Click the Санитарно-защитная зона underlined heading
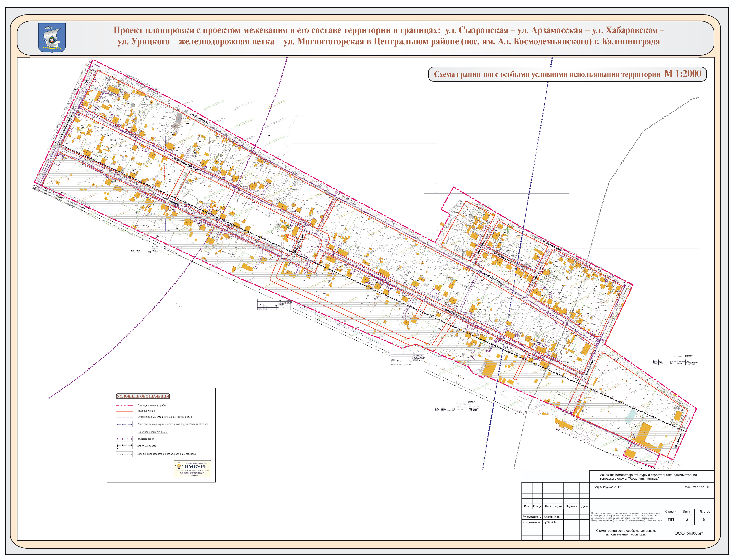The width and height of the screenshot is (734, 560). [x=152, y=432]
